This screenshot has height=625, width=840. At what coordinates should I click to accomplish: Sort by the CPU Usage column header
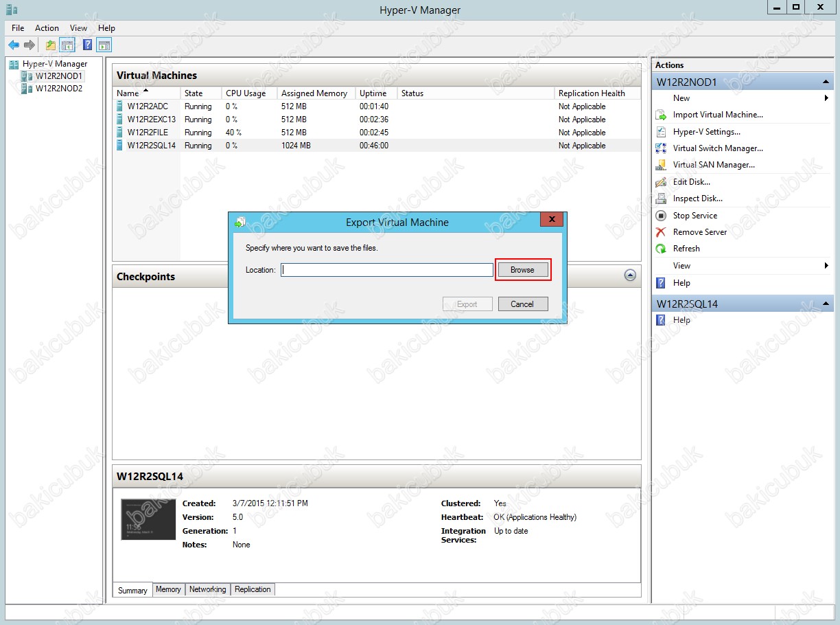tap(249, 93)
